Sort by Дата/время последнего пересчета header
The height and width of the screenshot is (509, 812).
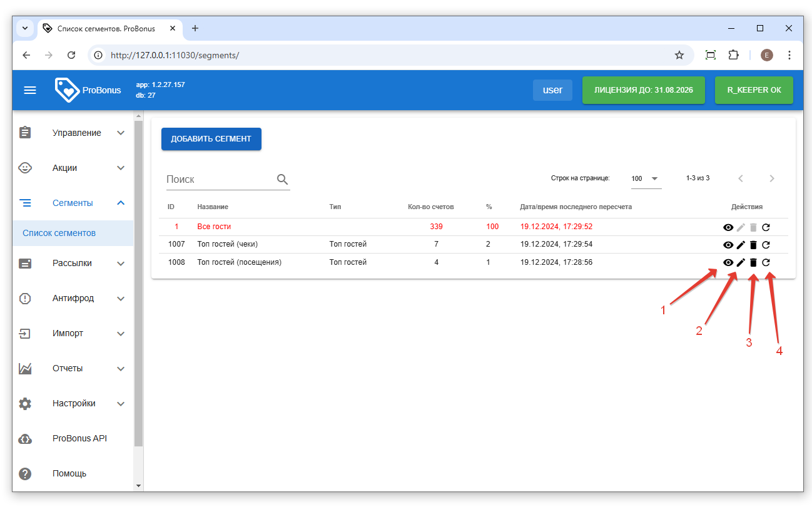pyautogui.click(x=576, y=207)
